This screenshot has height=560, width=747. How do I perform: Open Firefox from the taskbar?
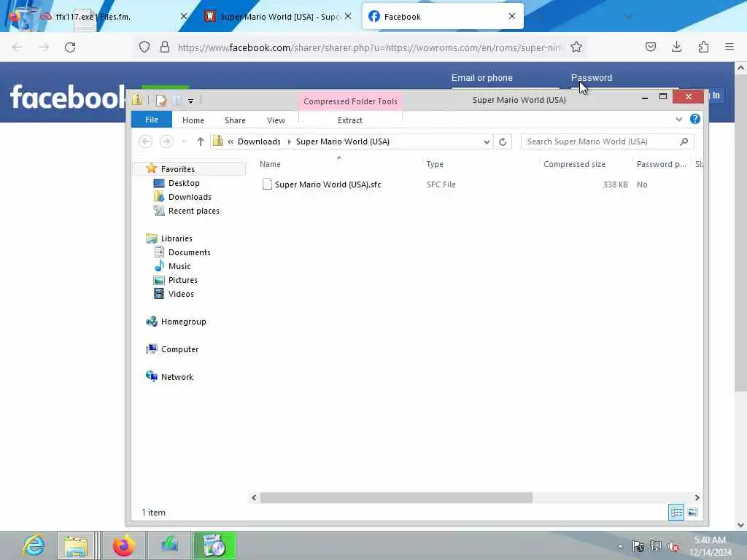(123, 545)
